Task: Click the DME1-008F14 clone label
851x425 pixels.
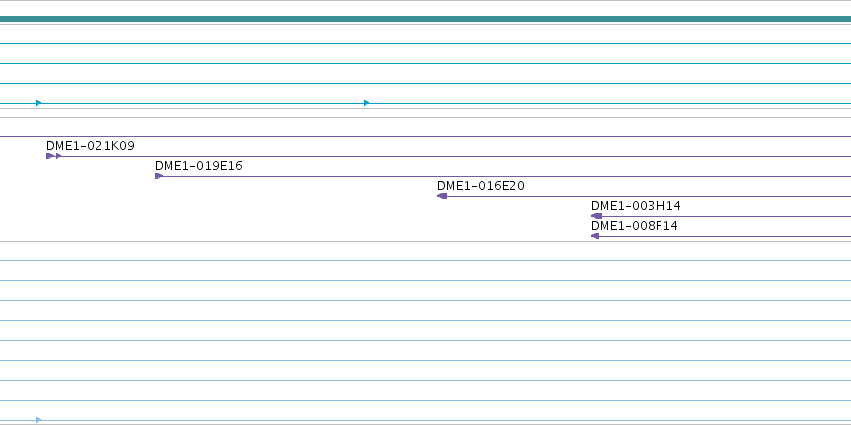Action: (634, 226)
